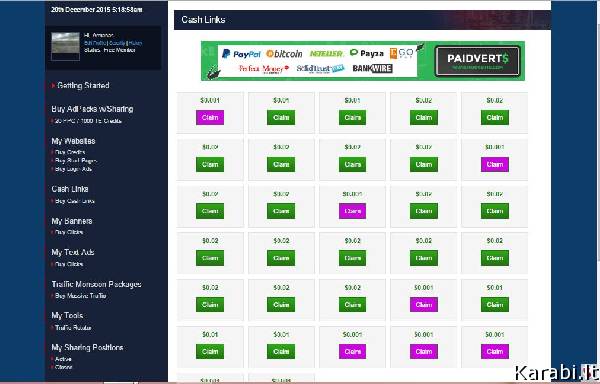Claim the last $0.02 link in first row
The width and height of the screenshot is (600, 384).
coord(494,117)
